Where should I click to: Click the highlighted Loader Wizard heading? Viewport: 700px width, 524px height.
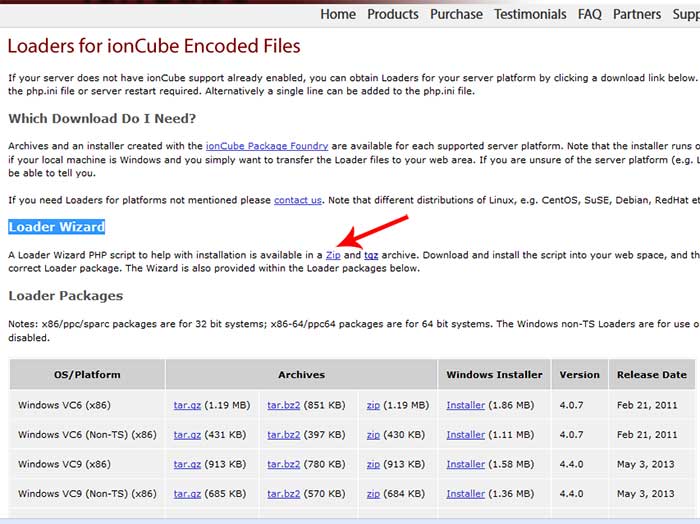[x=57, y=227]
